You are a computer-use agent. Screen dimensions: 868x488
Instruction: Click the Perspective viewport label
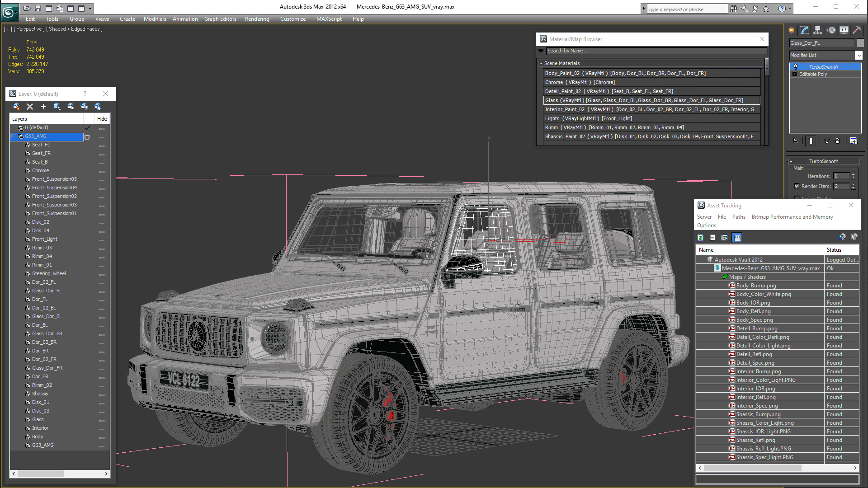click(29, 29)
